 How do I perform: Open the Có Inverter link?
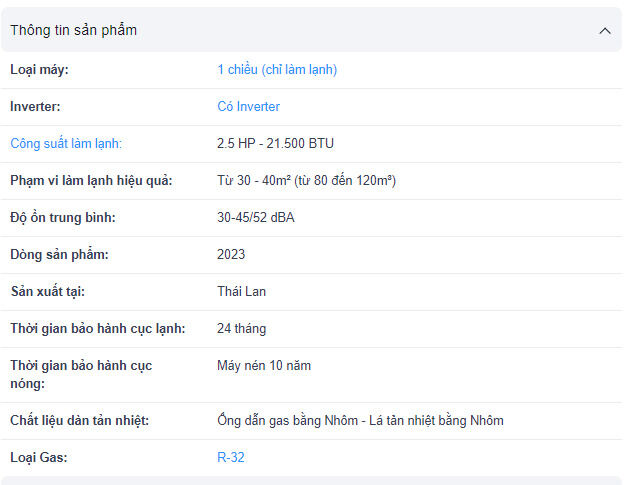click(248, 107)
